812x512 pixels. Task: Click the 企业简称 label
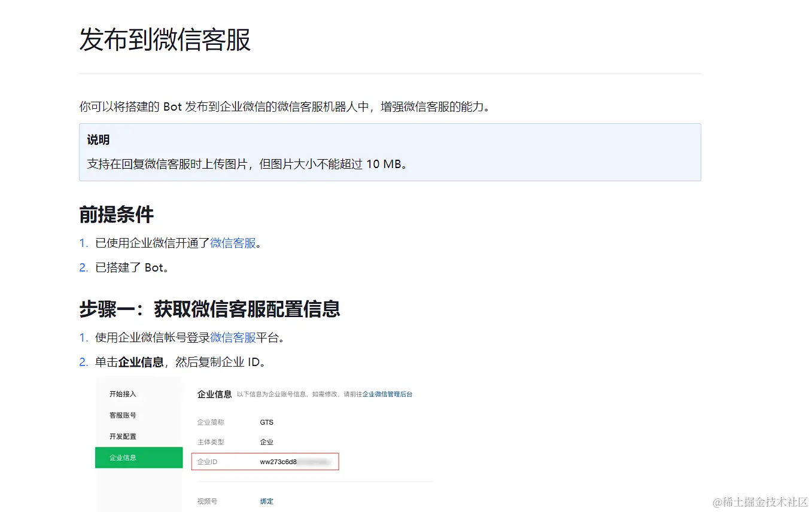tap(211, 422)
